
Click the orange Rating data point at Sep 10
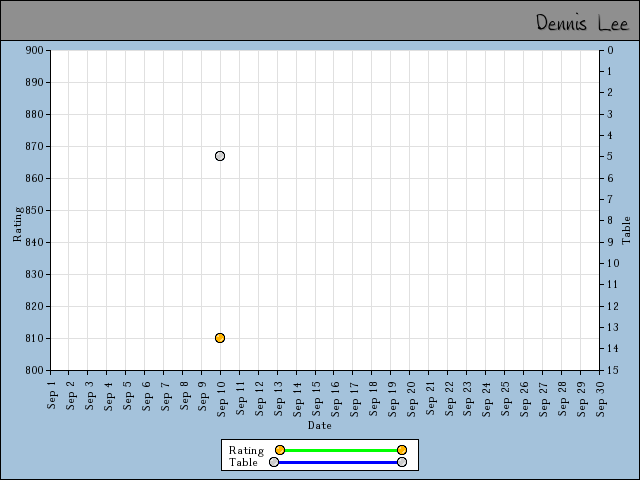[220, 338]
